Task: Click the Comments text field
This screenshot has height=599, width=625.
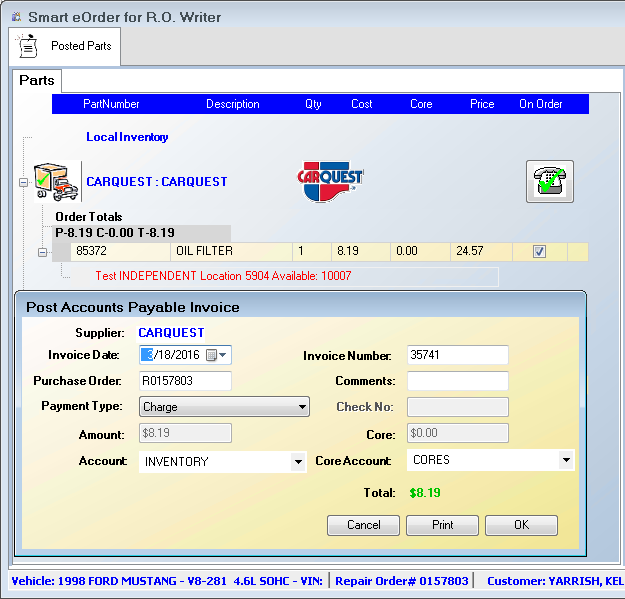Action: coord(458,381)
